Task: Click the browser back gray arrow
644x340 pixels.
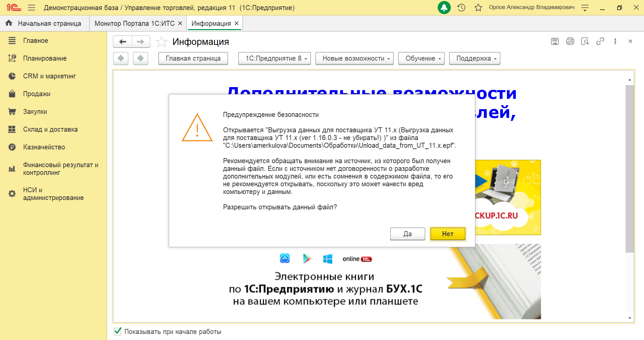Action: [121, 58]
